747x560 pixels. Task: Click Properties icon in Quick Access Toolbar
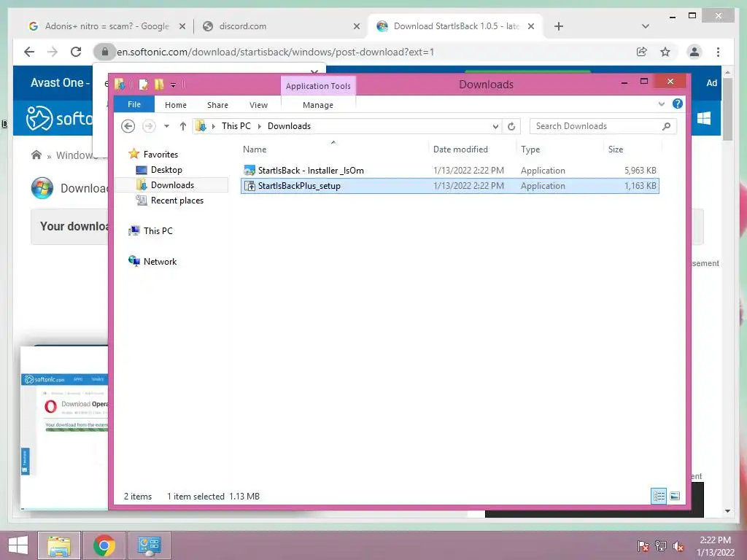pyautogui.click(x=143, y=85)
